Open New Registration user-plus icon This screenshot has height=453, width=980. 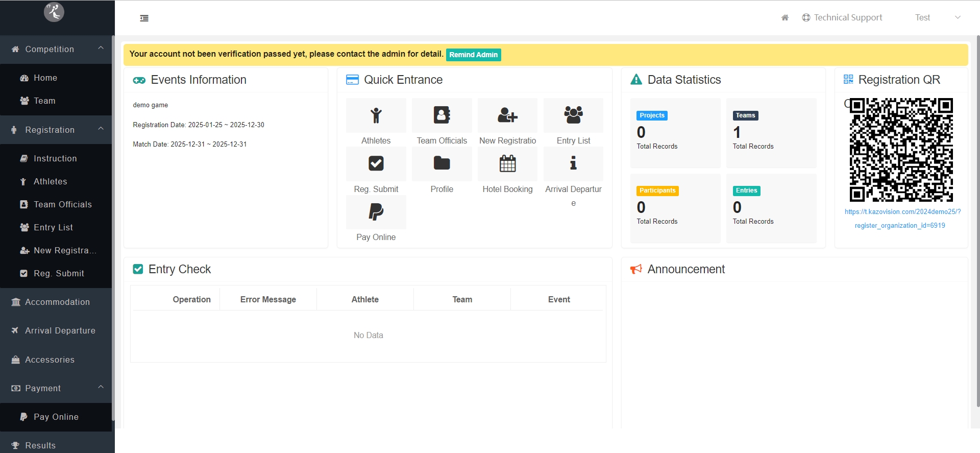507,115
